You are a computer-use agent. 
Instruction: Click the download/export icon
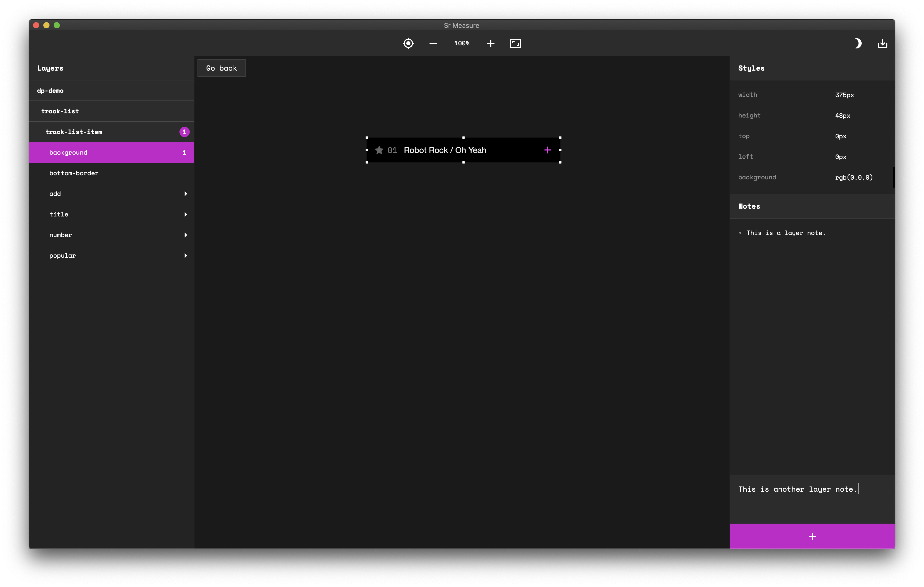tap(882, 43)
